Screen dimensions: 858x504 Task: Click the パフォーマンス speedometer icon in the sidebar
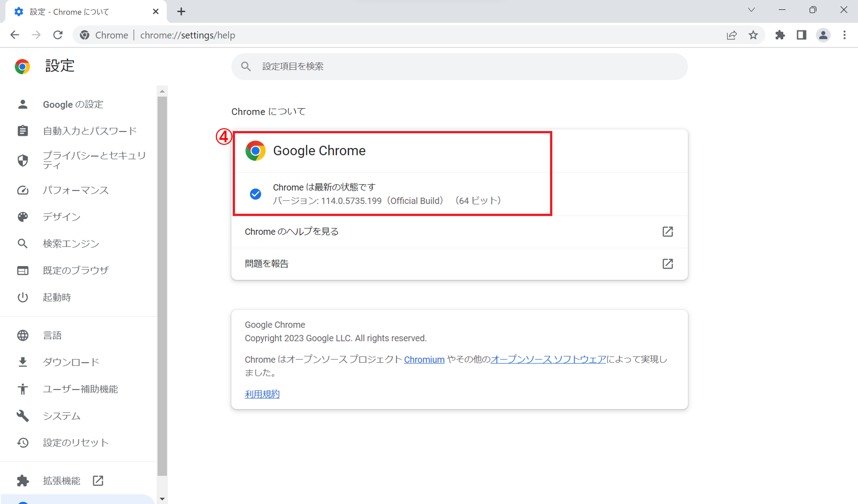(22, 190)
